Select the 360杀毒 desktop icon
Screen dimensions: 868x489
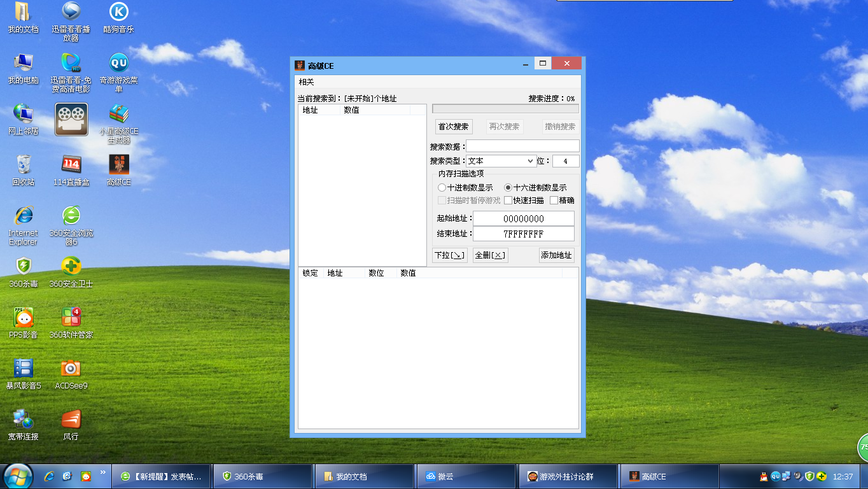tap(24, 267)
